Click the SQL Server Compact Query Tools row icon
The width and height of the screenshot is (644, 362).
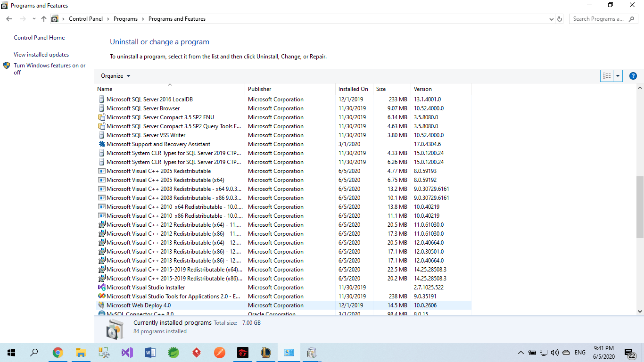point(101,126)
